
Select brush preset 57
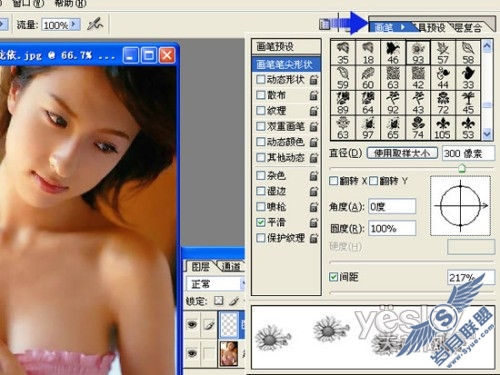click(x=443, y=52)
